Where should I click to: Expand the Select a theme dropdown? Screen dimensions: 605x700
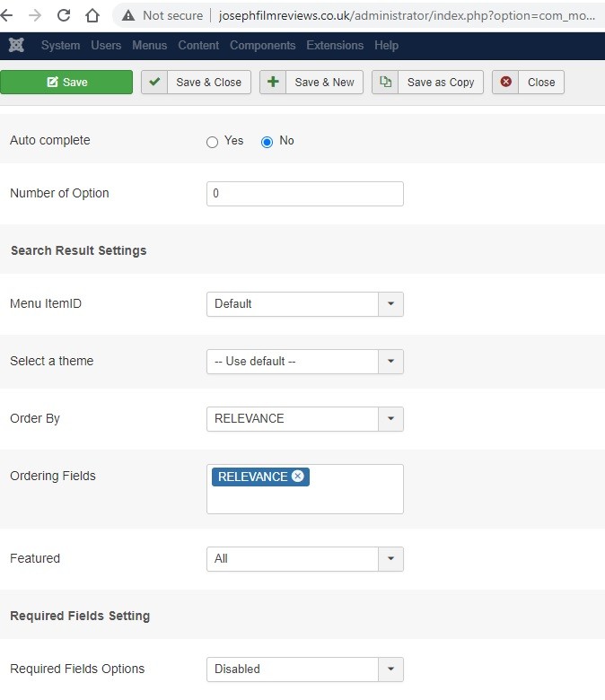[x=304, y=362]
